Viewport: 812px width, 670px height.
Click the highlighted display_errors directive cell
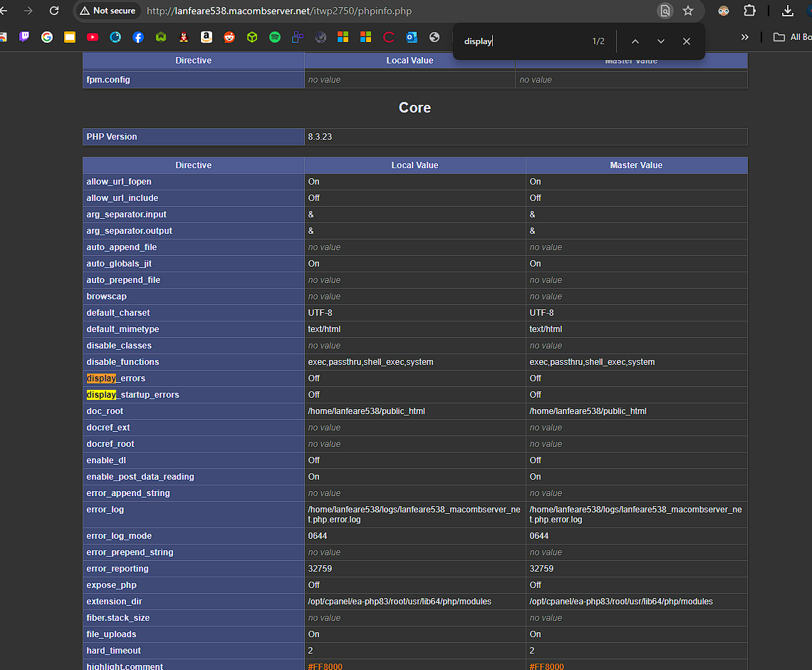point(116,378)
